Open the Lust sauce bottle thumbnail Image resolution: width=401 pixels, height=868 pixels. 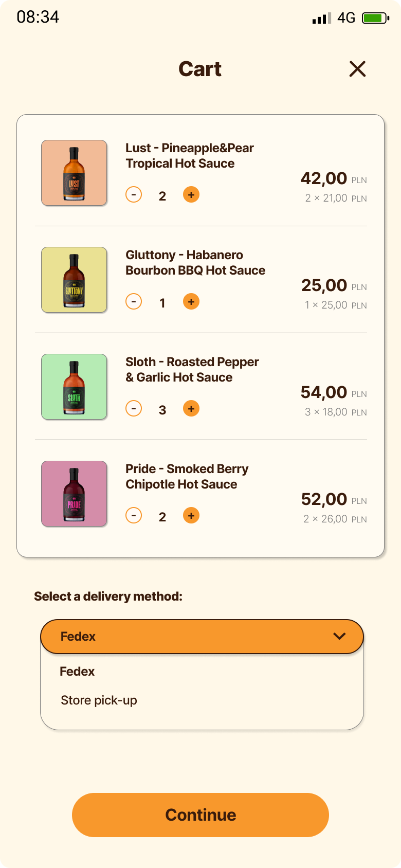74,173
